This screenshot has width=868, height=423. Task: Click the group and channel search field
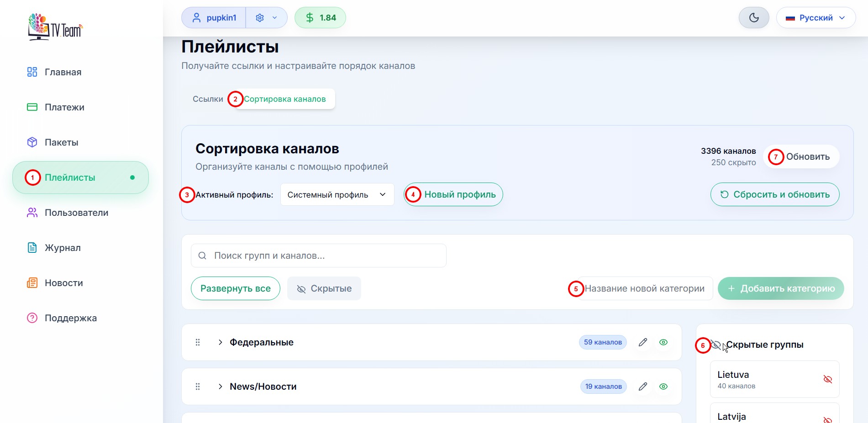pos(318,256)
